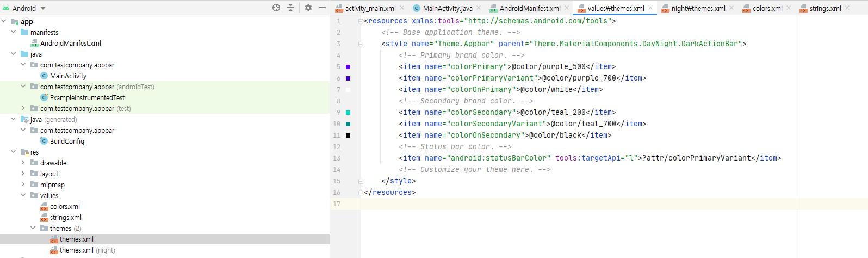Hide the project panel with minimize icon
Viewport: 868px width, 258px height.
(323, 8)
